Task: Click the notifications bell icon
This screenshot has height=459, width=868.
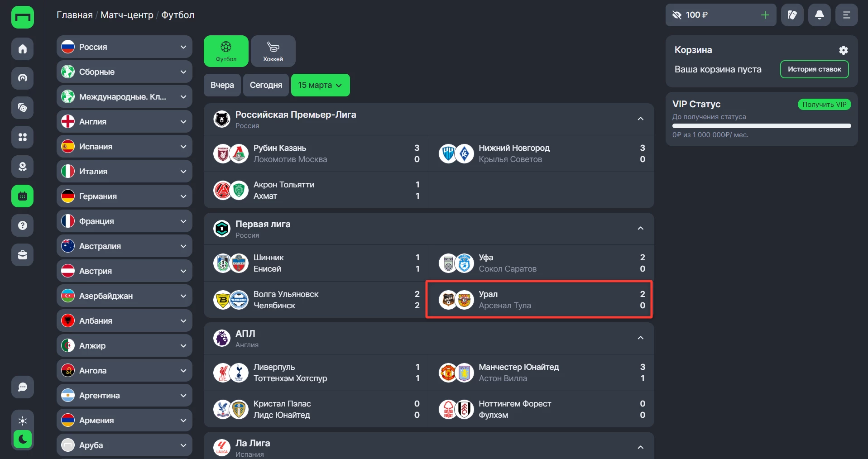Action: click(819, 15)
